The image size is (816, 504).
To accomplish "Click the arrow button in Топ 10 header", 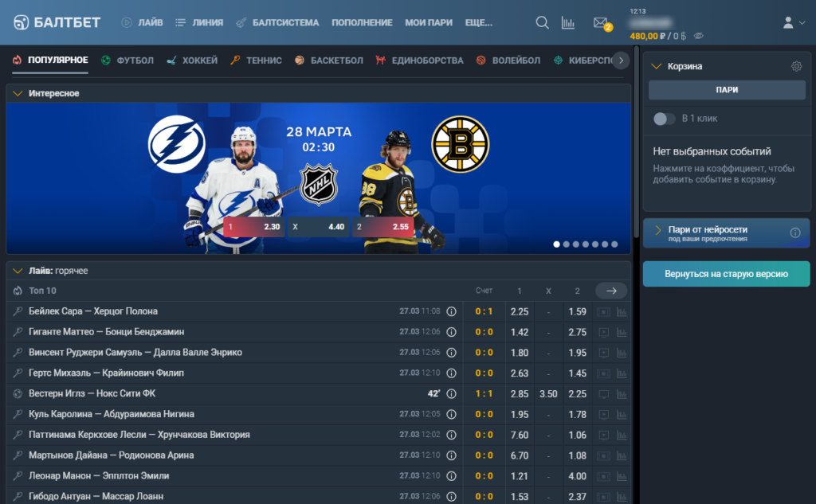I will click(x=611, y=291).
